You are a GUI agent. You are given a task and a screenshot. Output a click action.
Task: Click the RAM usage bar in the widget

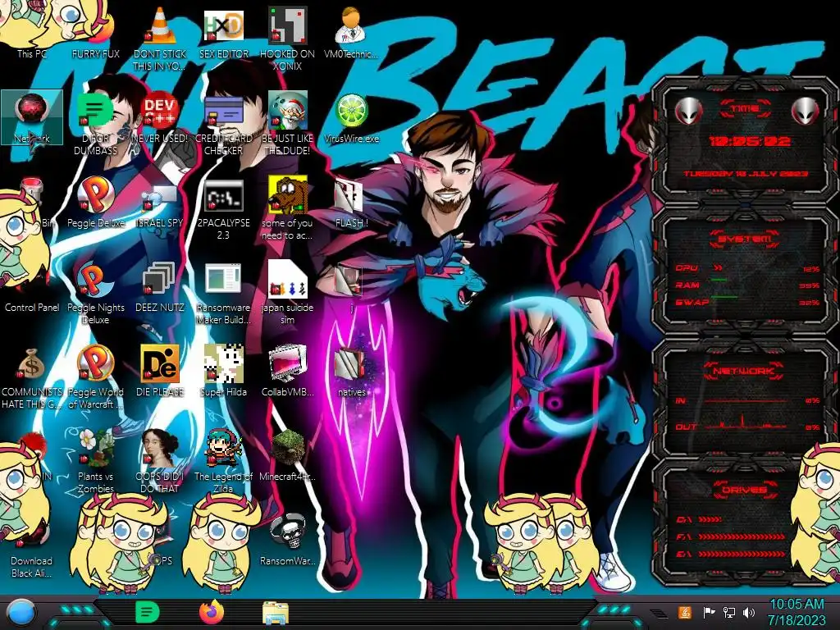pos(747,285)
